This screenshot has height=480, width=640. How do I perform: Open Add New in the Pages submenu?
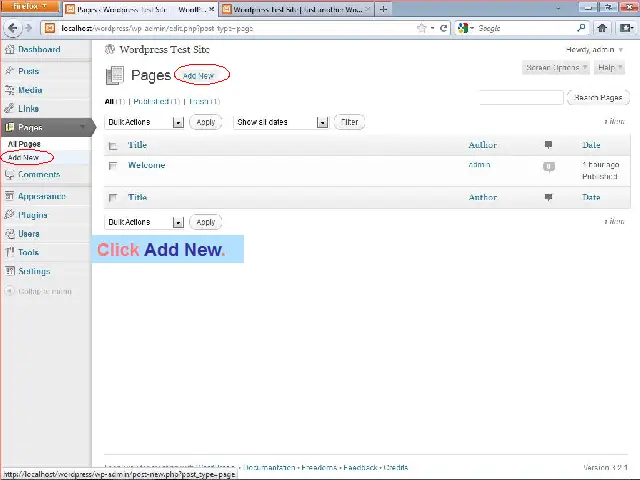point(23,157)
